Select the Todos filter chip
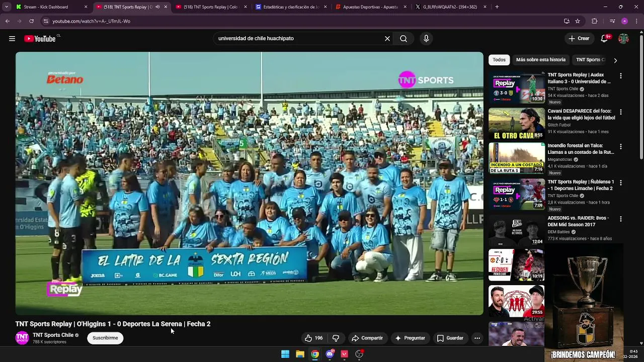This screenshot has height=362, width=644. 499,60
